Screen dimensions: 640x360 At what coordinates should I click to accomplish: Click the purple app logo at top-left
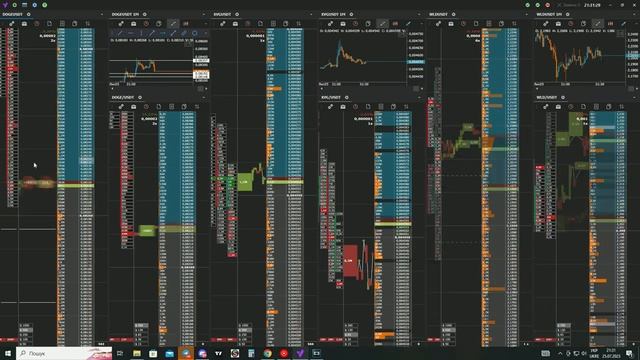[5, 5]
